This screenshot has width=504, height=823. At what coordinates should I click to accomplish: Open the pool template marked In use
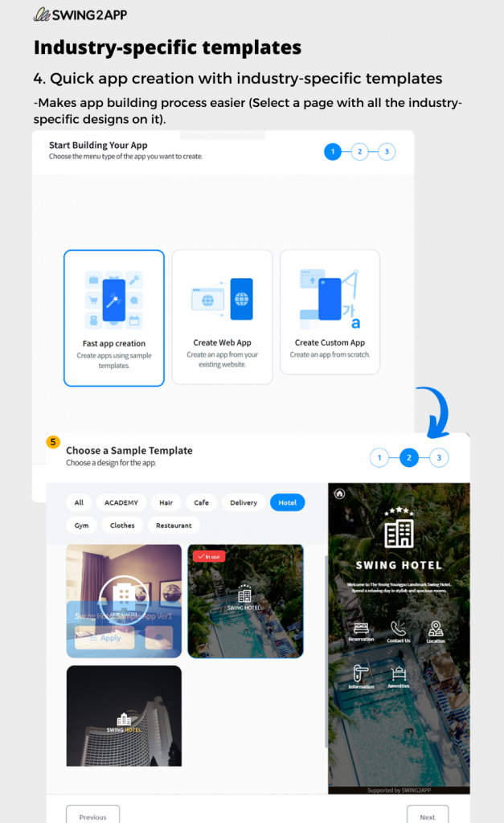coord(246,601)
